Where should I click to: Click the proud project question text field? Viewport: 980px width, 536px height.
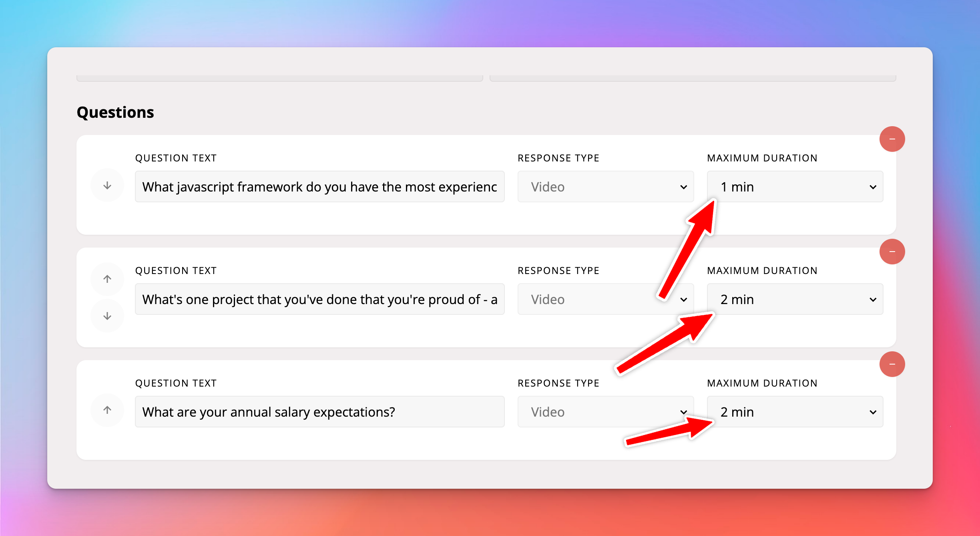coord(319,299)
